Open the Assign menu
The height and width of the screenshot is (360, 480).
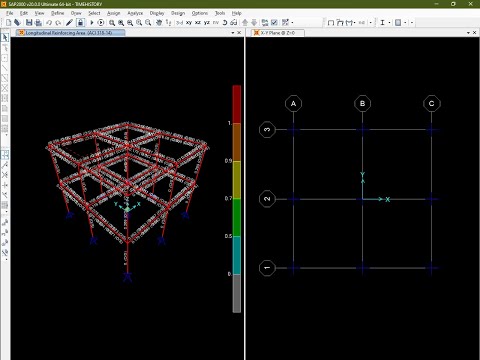pyautogui.click(x=113, y=13)
